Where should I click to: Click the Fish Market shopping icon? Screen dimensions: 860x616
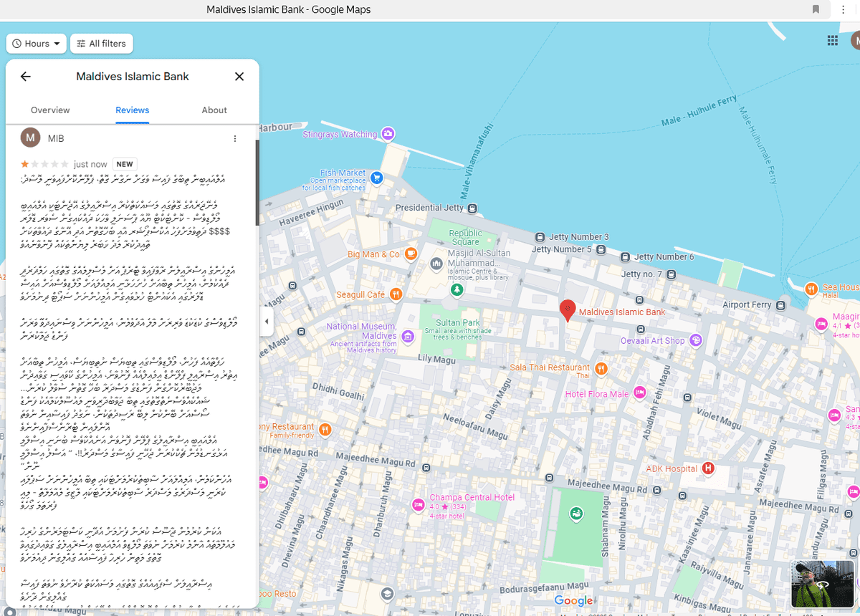(x=376, y=178)
